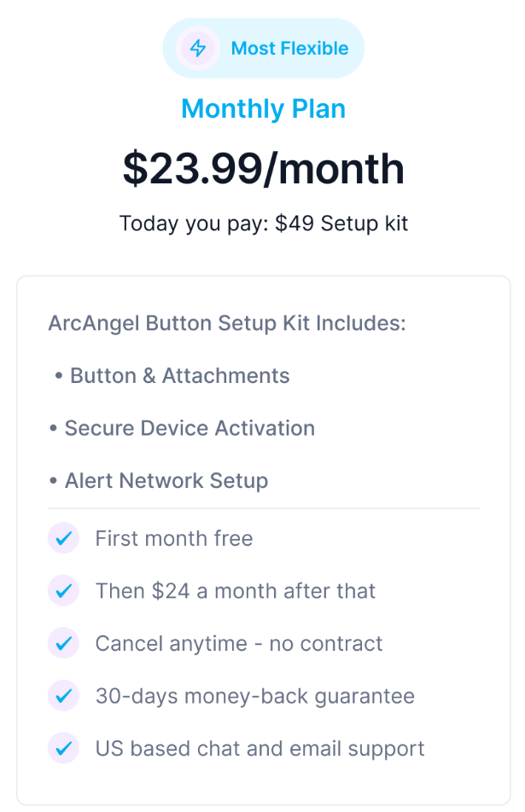The height and width of the screenshot is (812, 525).
Task: Click the Button & Attachments bullet item
Action: pyautogui.click(x=179, y=375)
